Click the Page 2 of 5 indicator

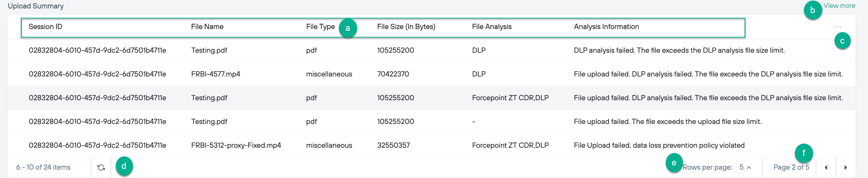click(x=791, y=168)
